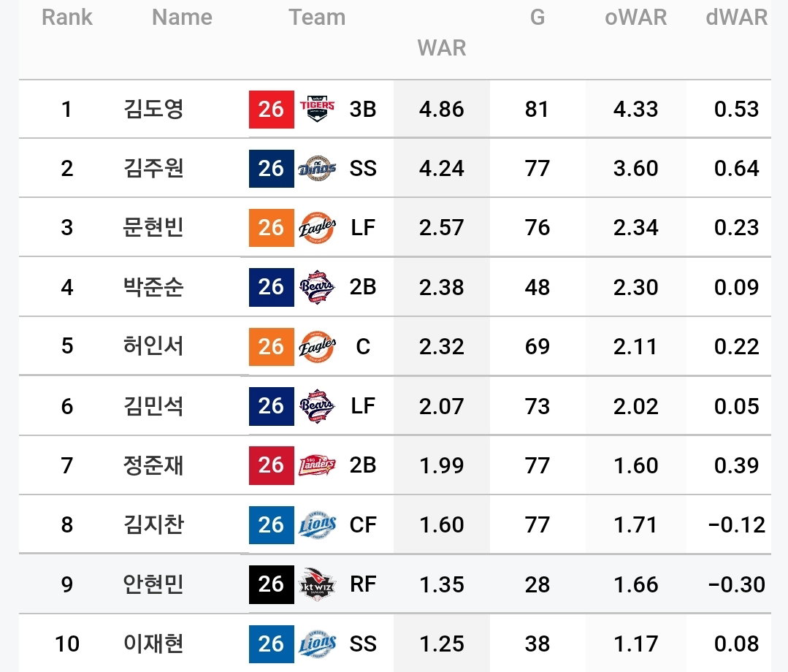This screenshot has width=788, height=672.
Task: Click the Tigers team logo in row 1
Action: coord(317,109)
